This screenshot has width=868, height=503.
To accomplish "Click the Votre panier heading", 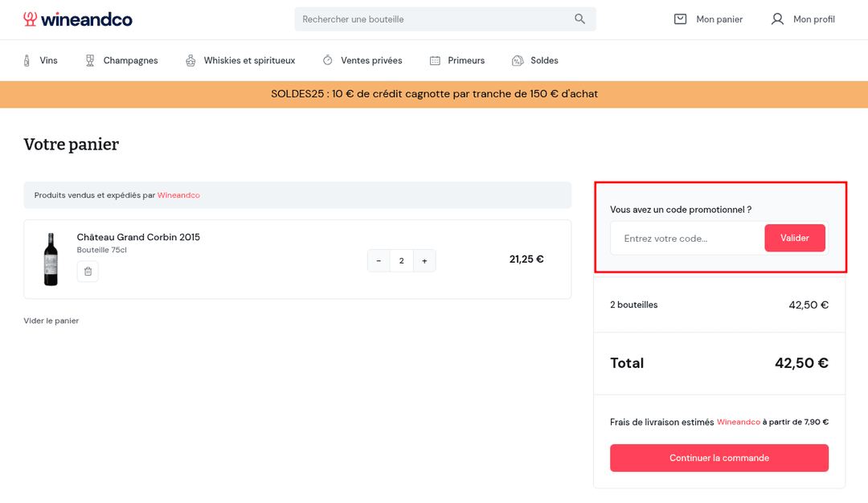I will pyautogui.click(x=72, y=145).
